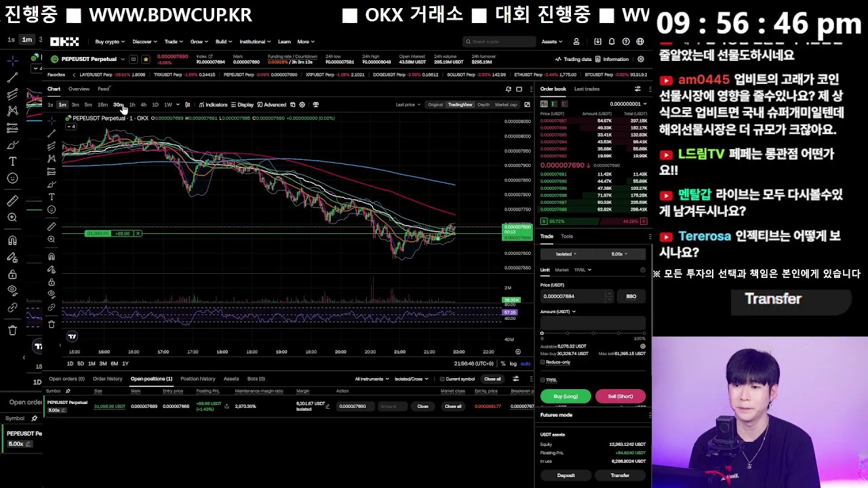
Task: Click the price alert bell above chart
Action: point(508,89)
